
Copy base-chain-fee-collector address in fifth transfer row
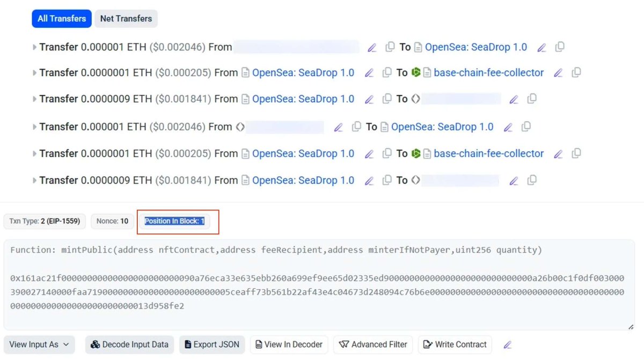pyautogui.click(x=576, y=153)
